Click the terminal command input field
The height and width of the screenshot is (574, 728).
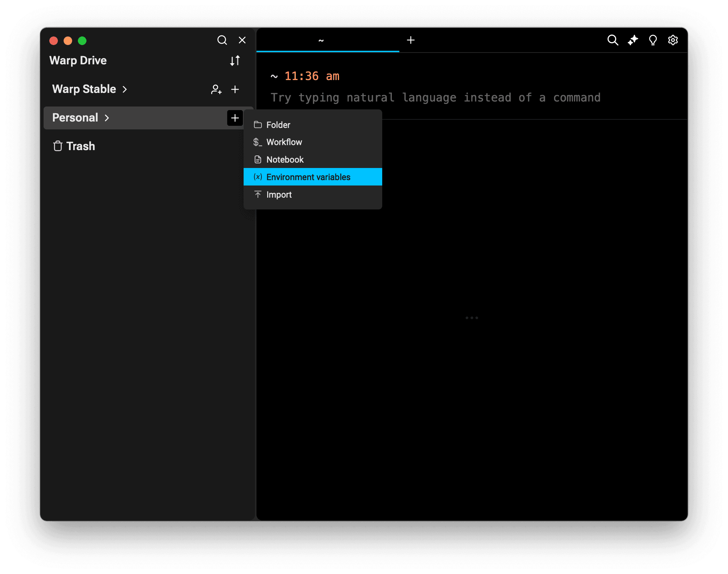(435, 98)
